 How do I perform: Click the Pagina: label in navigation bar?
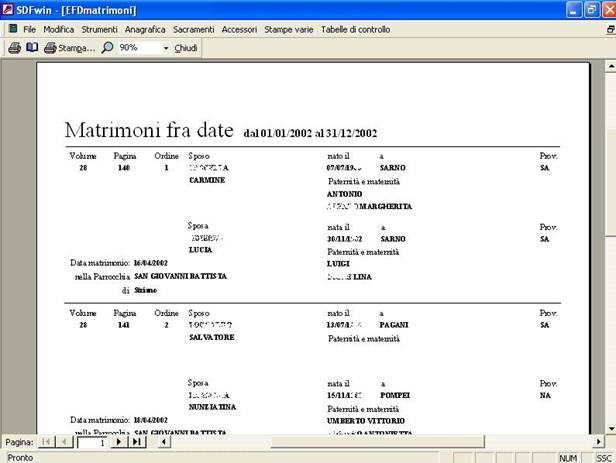tap(19, 442)
